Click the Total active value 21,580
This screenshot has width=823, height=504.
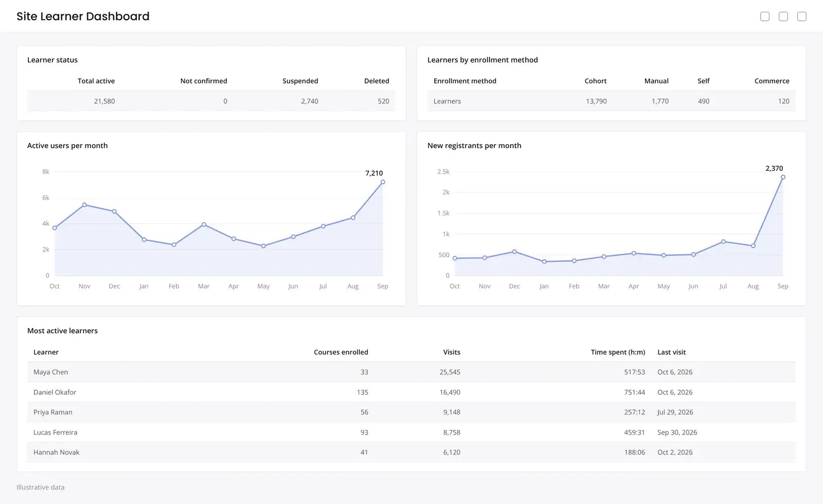click(x=104, y=101)
